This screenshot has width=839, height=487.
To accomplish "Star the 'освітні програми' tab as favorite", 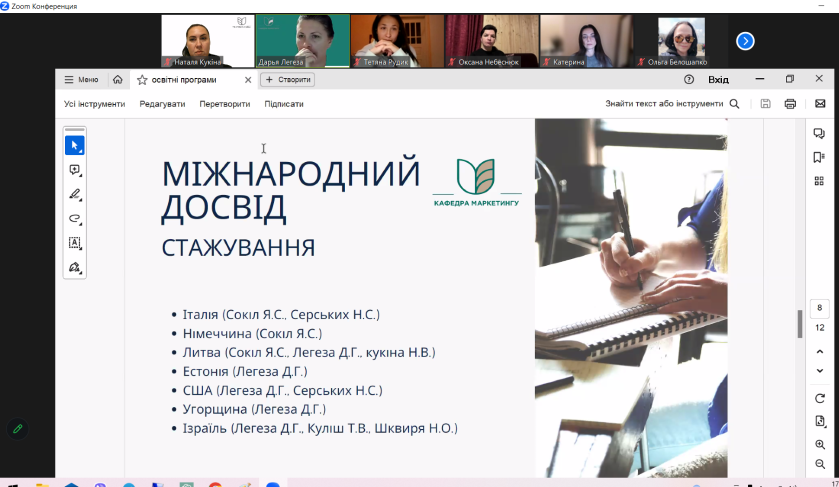I will [x=142, y=80].
